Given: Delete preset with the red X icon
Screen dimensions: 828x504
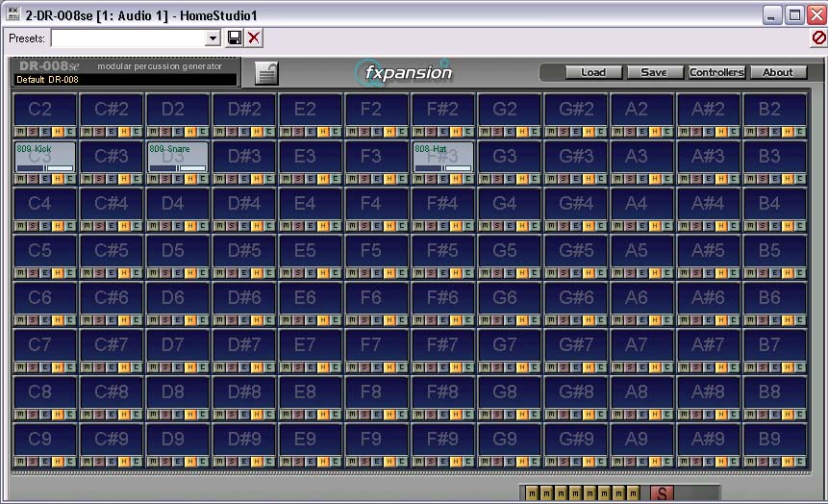Looking at the screenshot, I should coord(254,38).
